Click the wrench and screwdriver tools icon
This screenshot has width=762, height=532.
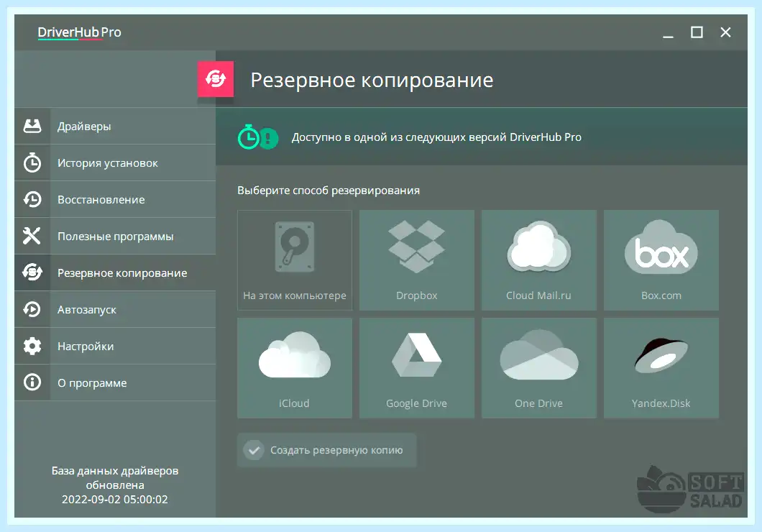coord(32,236)
